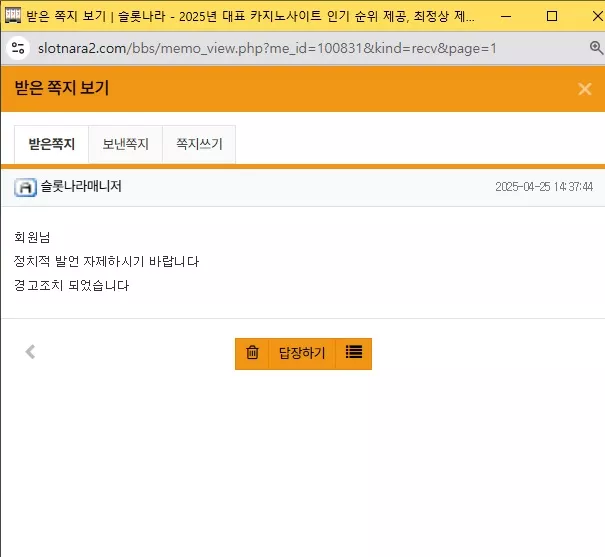The width and height of the screenshot is (605, 557).
Task: Open the message list via list icon
Action: [x=353, y=353]
